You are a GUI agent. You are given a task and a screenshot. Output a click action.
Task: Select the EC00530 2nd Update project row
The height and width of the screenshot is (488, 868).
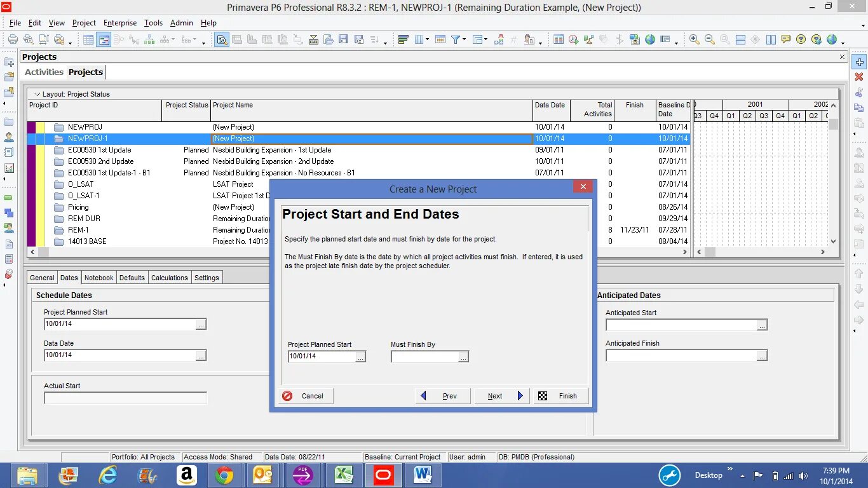click(x=358, y=161)
